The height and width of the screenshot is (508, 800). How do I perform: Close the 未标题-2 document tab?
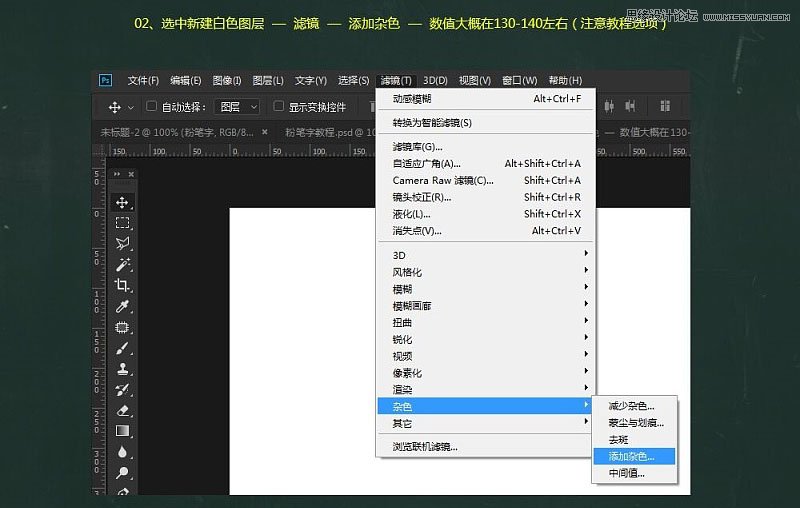tap(265, 131)
